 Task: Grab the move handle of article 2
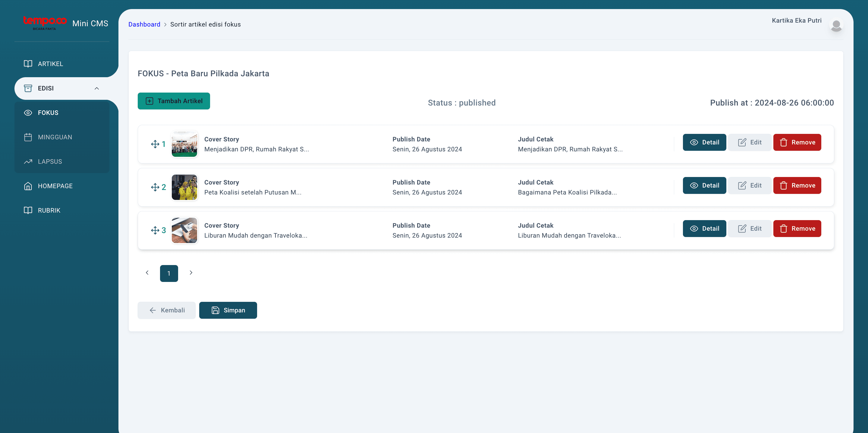155,187
